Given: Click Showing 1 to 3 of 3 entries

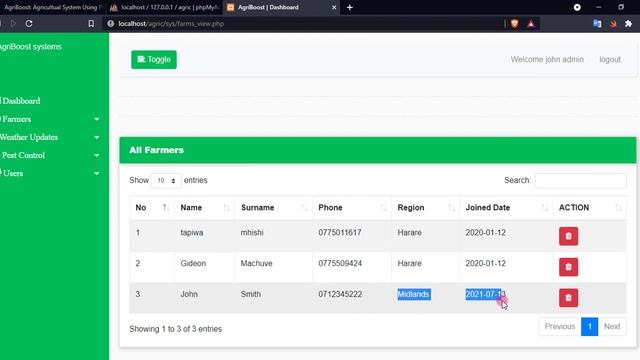Looking at the screenshot, I should (x=176, y=329).
